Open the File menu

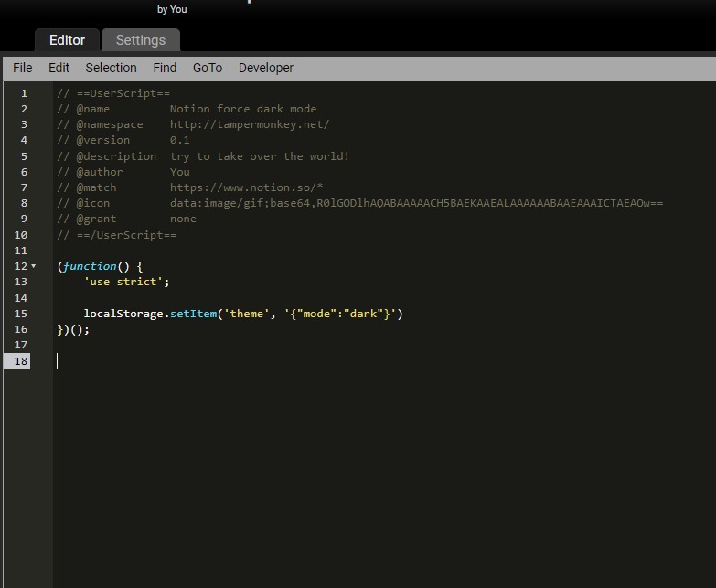tap(22, 68)
